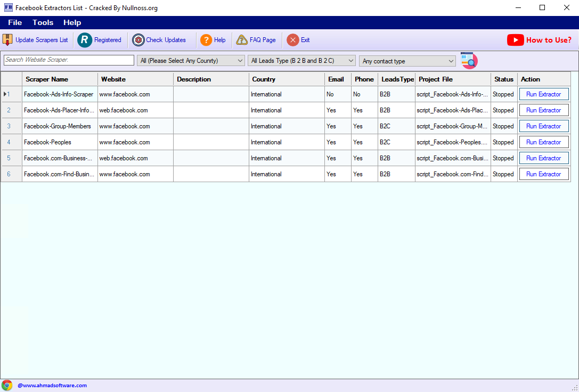Viewport: 579px width, 392px height.
Task: Expand the Any contact type dropdown
Action: (407, 61)
